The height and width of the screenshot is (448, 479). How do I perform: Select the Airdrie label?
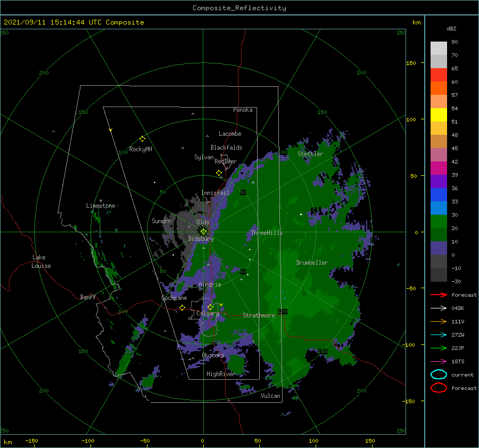coord(210,284)
